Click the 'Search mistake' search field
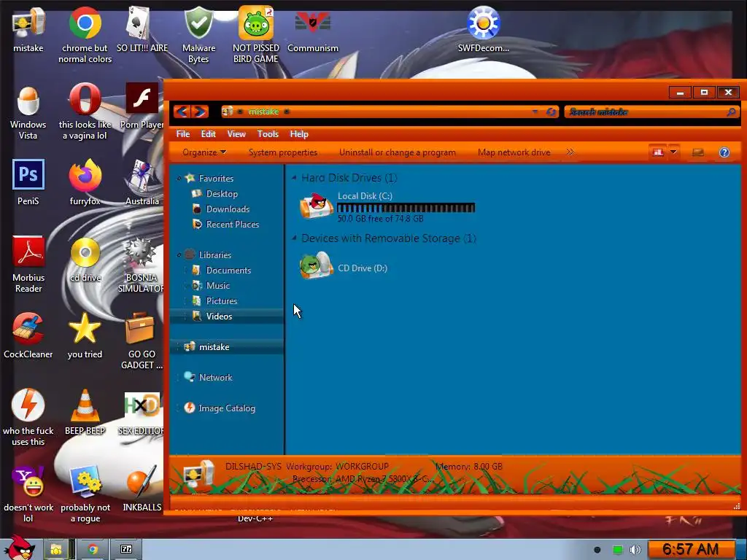This screenshot has width=747, height=560. point(651,112)
